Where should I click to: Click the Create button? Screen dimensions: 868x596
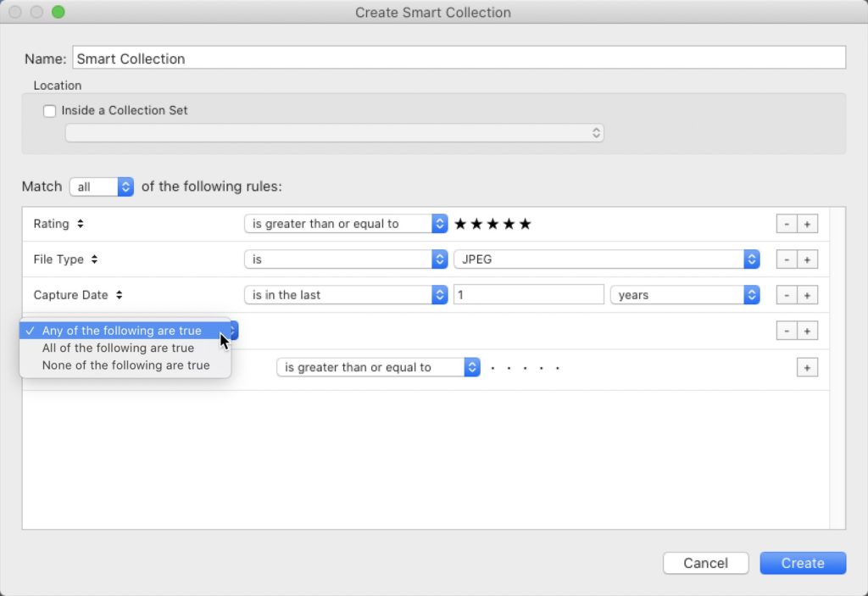pos(802,563)
